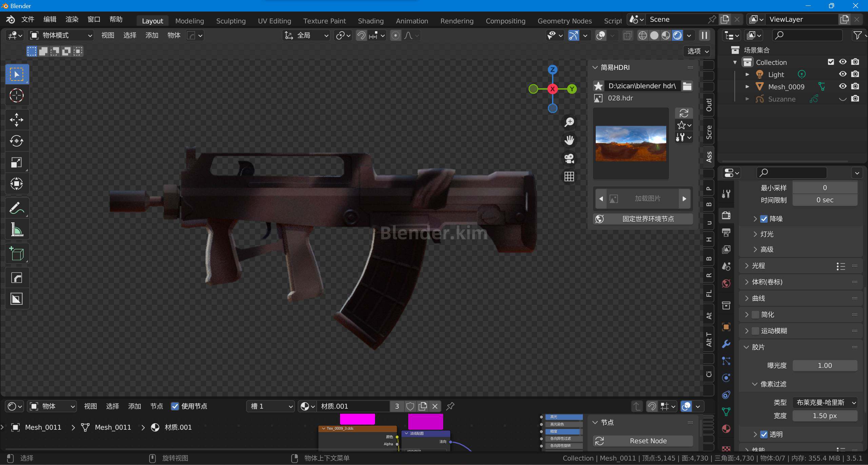The height and width of the screenshot is (465, 868).
Task: Select the Annotate pencil tool
Action: click(17, 208)
